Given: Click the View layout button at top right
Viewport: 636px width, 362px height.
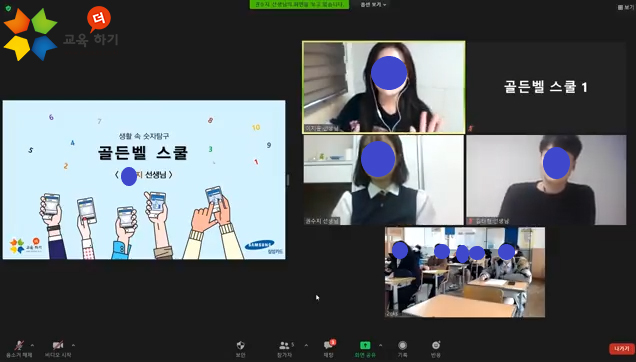Looking at the screenshot, I should (x=626, y=7).
